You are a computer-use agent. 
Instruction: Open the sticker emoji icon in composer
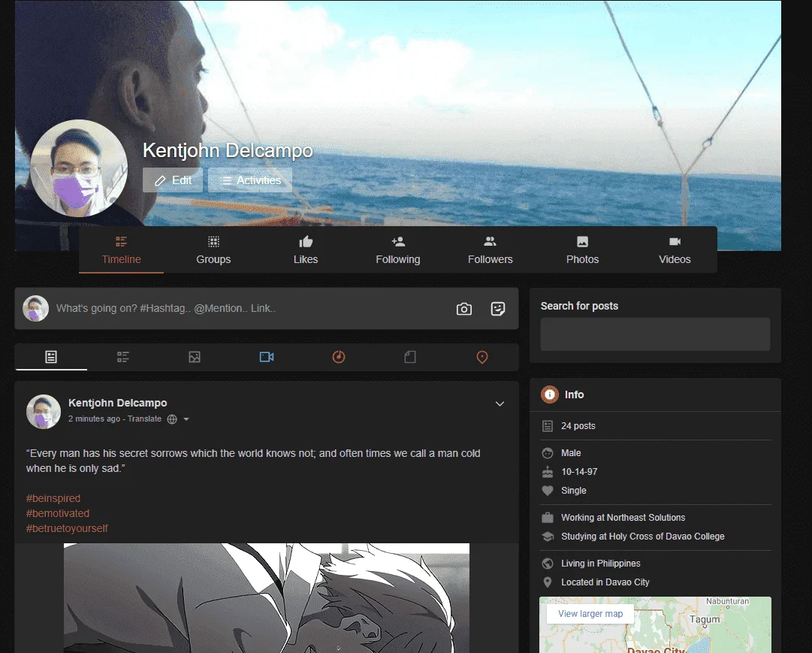pyautogui.click(x=498, y=309)
